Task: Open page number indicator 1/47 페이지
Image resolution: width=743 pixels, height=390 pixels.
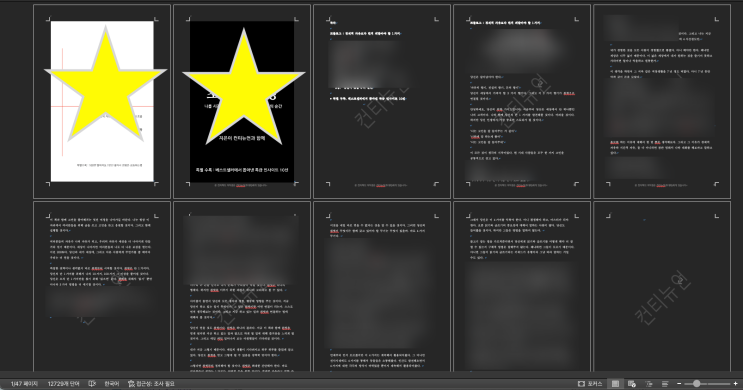Action: [x=24, y=383]
